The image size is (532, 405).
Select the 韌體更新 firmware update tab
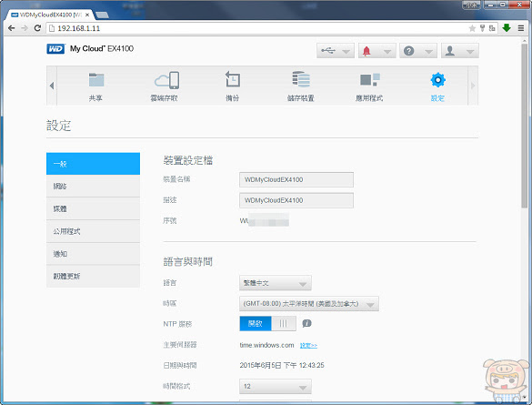pos(93,277)
